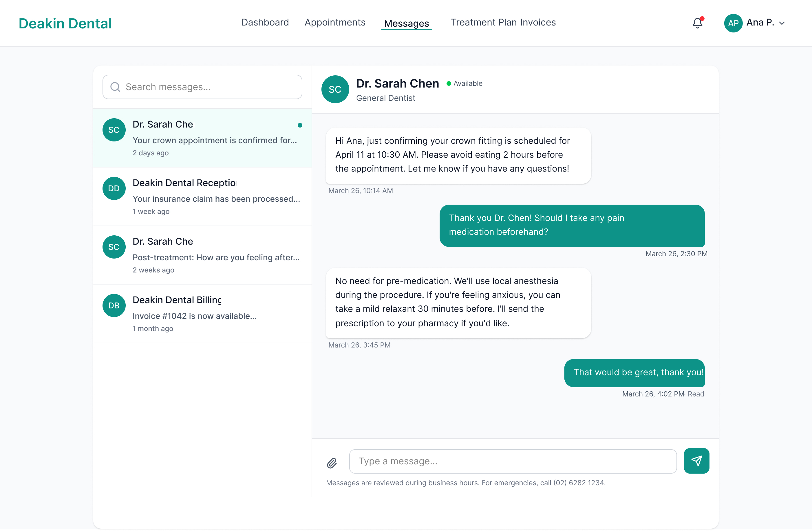Click the Type a message field
Viewport: 812px width, 531px height.
[513, 461]
